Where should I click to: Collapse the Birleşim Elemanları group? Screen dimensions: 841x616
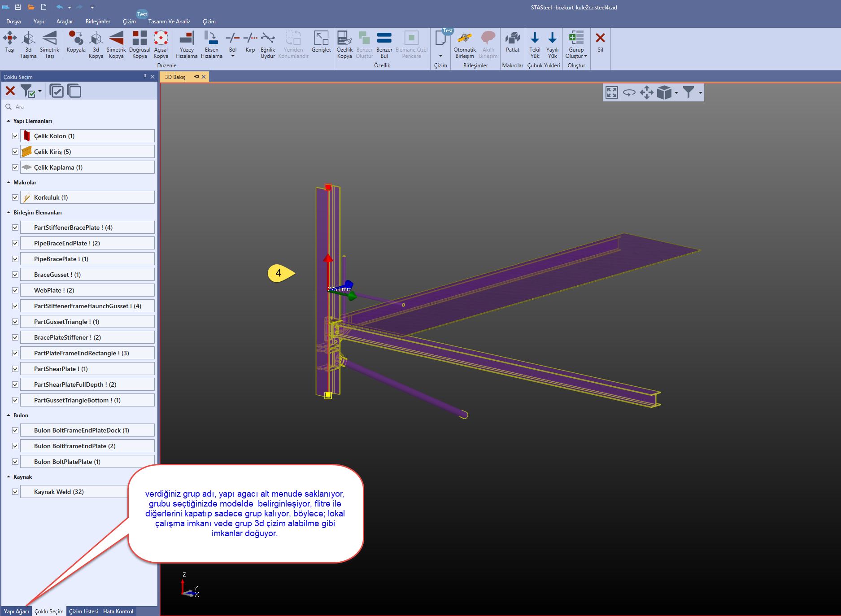(9, 213)
